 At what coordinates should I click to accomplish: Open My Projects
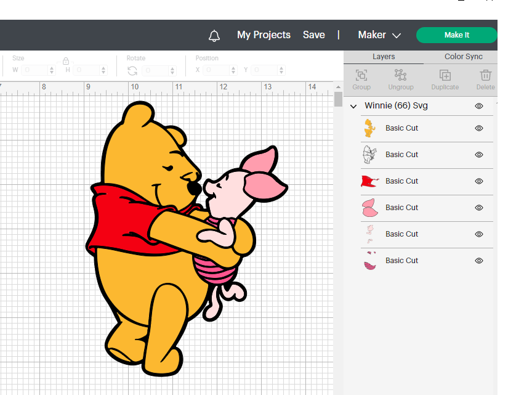(264, 35)
